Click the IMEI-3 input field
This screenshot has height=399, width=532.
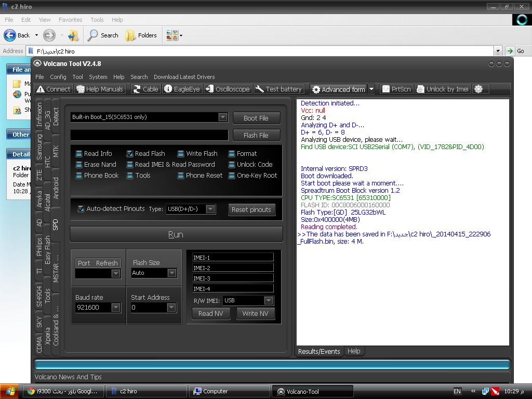(x=233, y=278)
